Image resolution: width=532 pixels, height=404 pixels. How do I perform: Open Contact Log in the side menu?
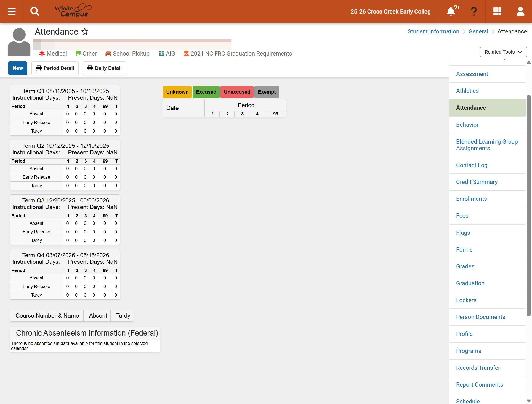coord(488,165)
